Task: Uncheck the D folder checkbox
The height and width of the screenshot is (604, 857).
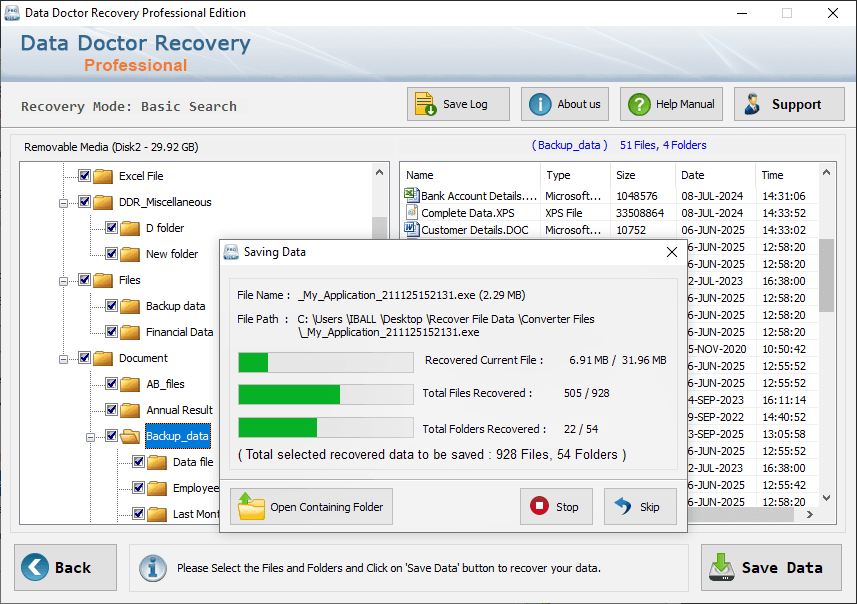Action: (x=111, y=227)
